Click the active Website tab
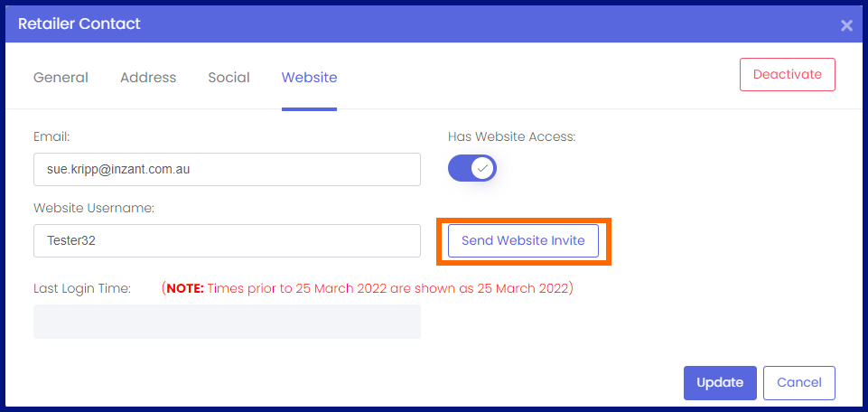This screenshot has height=412, width=868. (310, 78)
